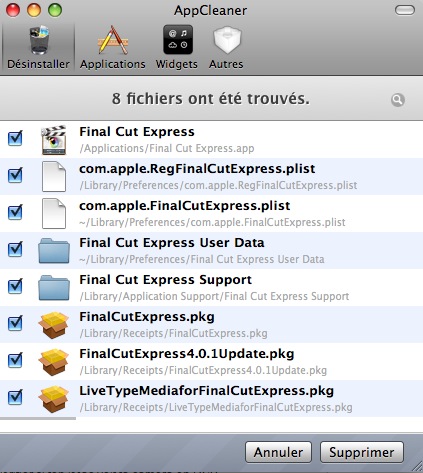Click the com.apple.FinalCutExpress.plist document icon
This screenshot has height=473, width=423.
pos(54,214)
